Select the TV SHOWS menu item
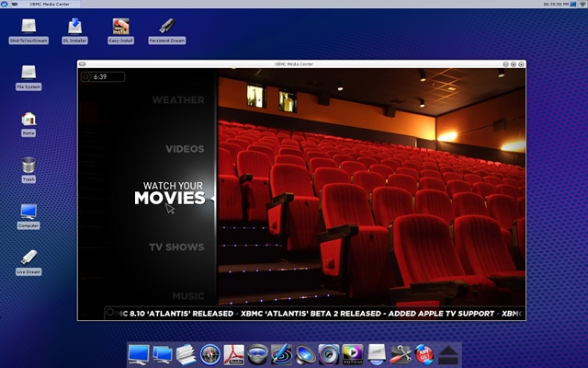588x368 pixels. [176, 247]
